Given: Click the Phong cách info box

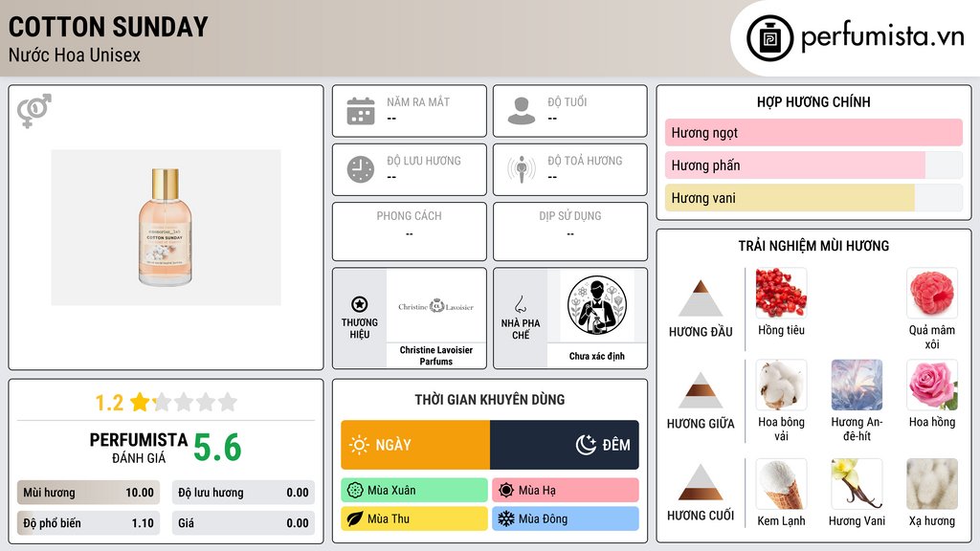Looking at the screenshot, I should 410,231.
